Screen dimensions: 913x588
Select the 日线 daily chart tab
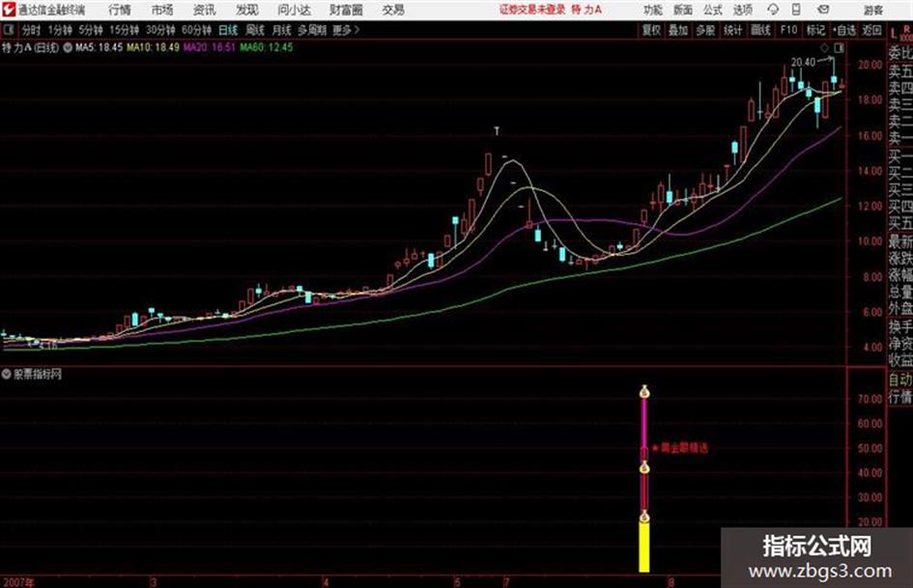click(x=228, y=30)
